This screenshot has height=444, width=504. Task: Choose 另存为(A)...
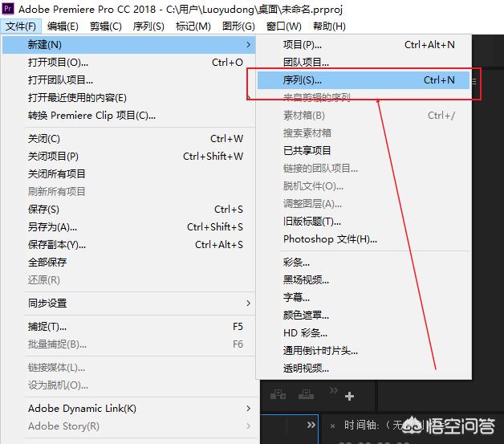[129, 227]
